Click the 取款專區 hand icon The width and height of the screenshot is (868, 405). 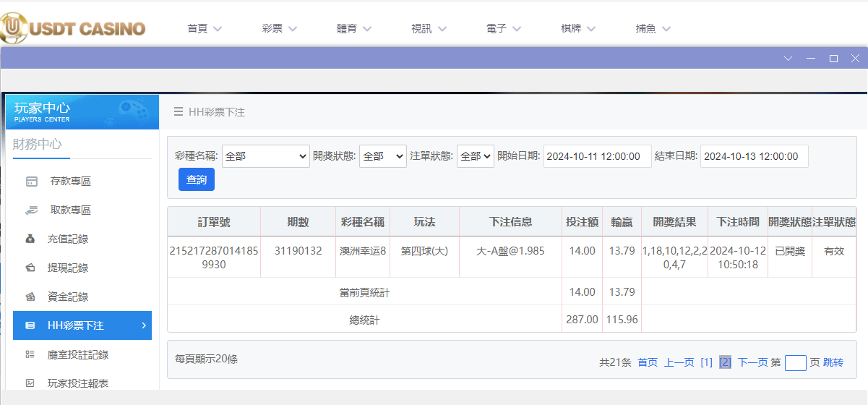pos(31,210)
